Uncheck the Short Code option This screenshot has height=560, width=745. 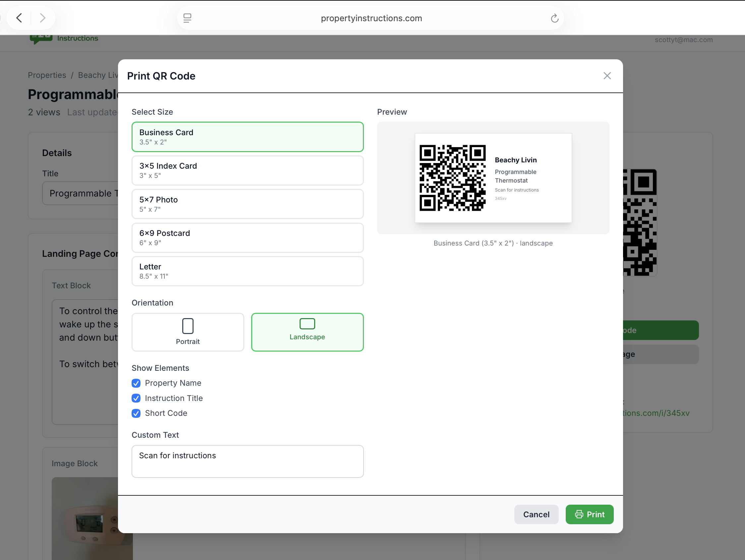point(136,414)
